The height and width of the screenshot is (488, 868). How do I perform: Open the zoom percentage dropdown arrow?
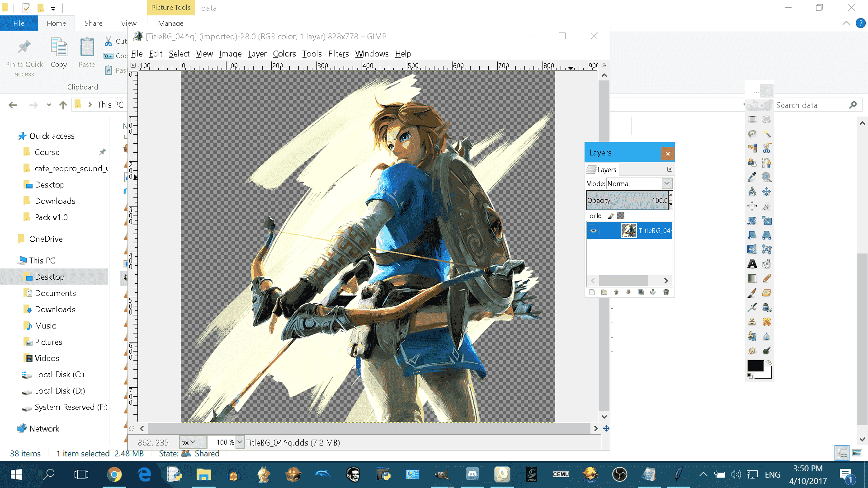(x=240, y=442)
